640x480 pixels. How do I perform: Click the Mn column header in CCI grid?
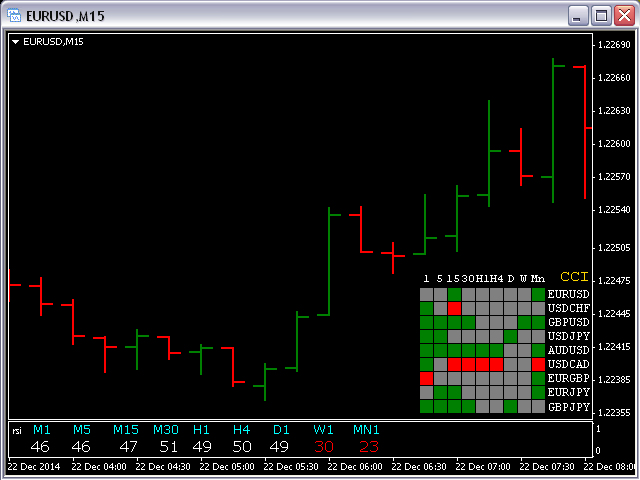[x=538, y=278]
